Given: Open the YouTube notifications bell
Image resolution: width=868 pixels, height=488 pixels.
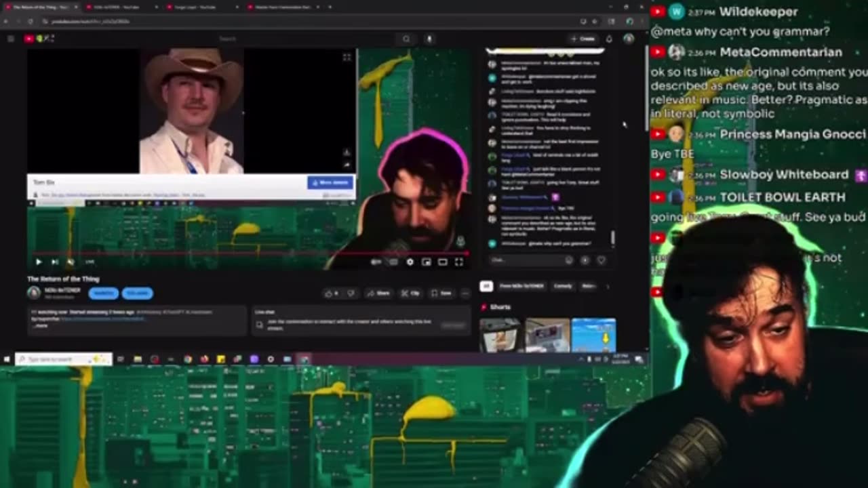Looking at the screenshot, I should click(609, 39).
